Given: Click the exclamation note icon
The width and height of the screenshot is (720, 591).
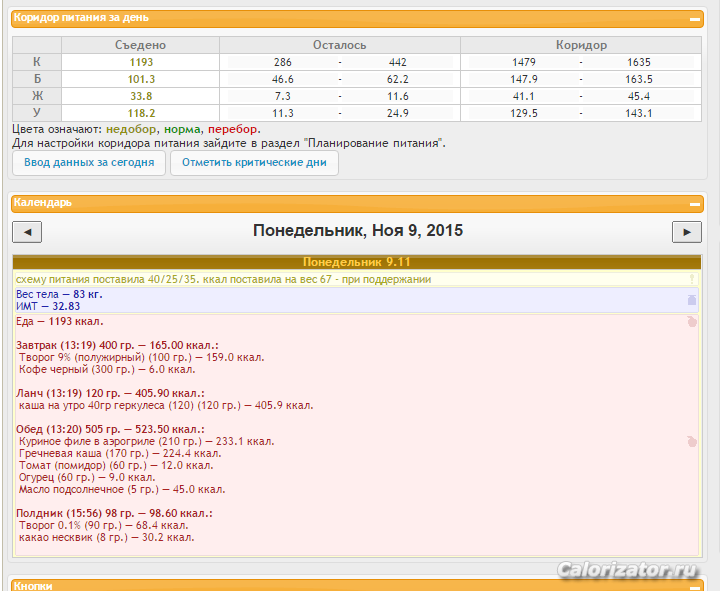Looking at the screenshot, I should [691, 280].
